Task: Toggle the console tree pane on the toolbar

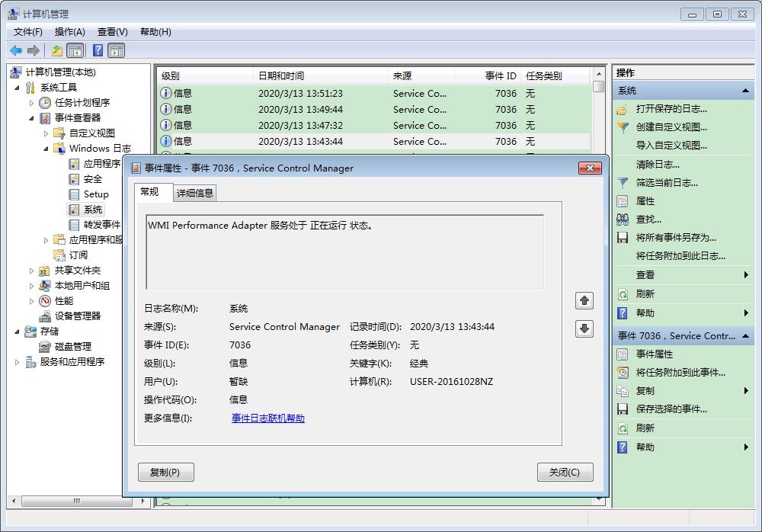Action: [73, 50]
